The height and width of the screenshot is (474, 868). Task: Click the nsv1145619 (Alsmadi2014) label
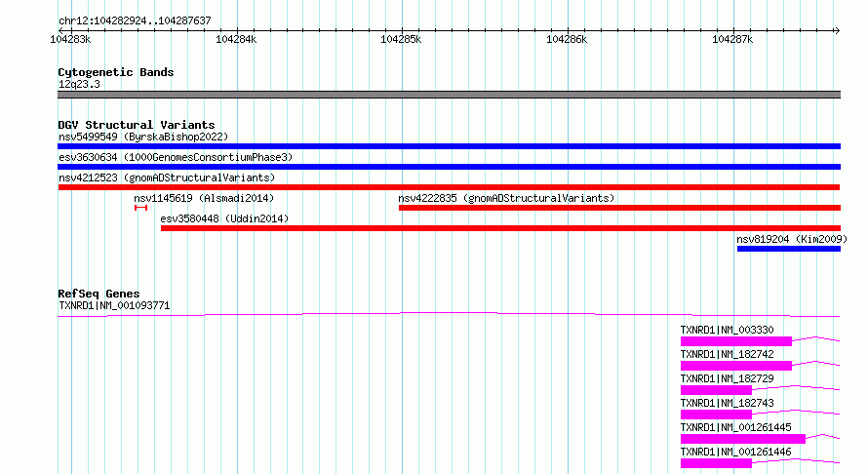coord(204,198)
